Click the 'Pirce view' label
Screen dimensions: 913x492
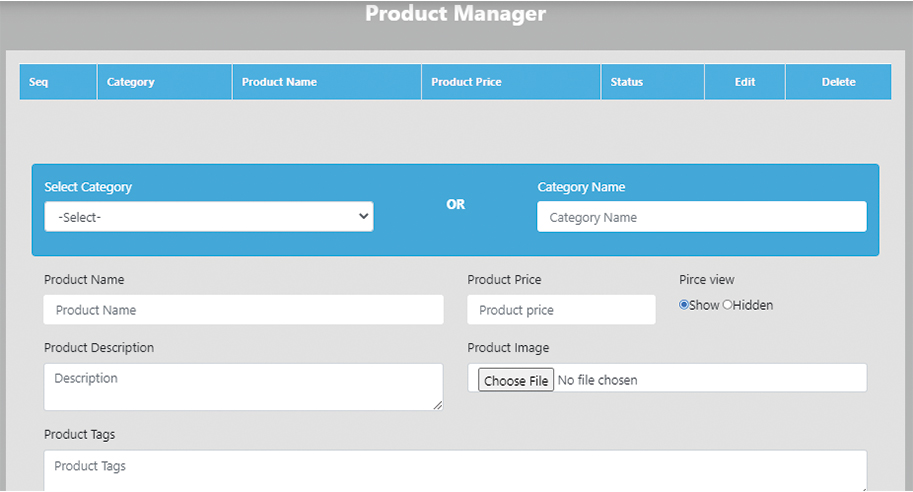coord(706,280)
